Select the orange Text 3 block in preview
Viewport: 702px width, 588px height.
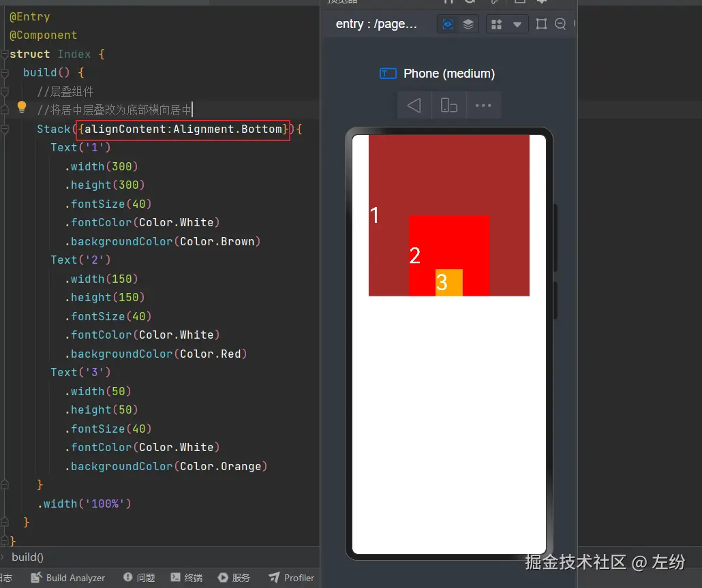(x=449, y=282)
